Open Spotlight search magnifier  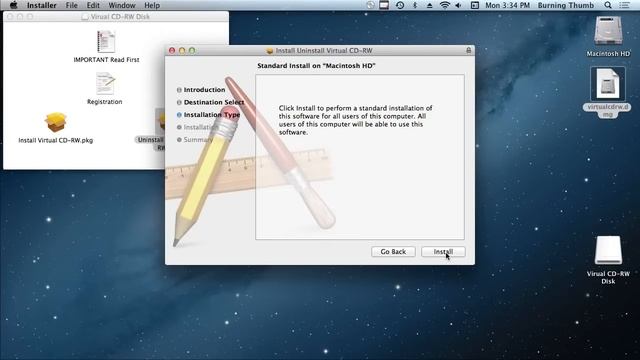coord(608,5)
